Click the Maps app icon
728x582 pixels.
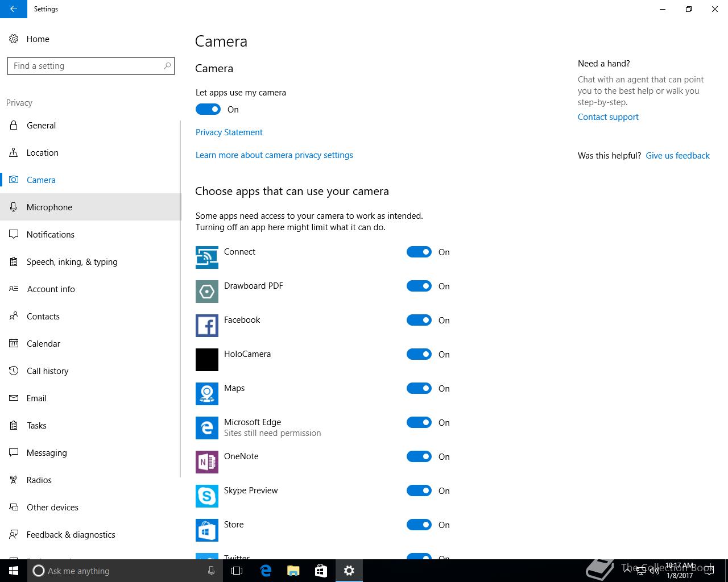[x=207, y=394]
